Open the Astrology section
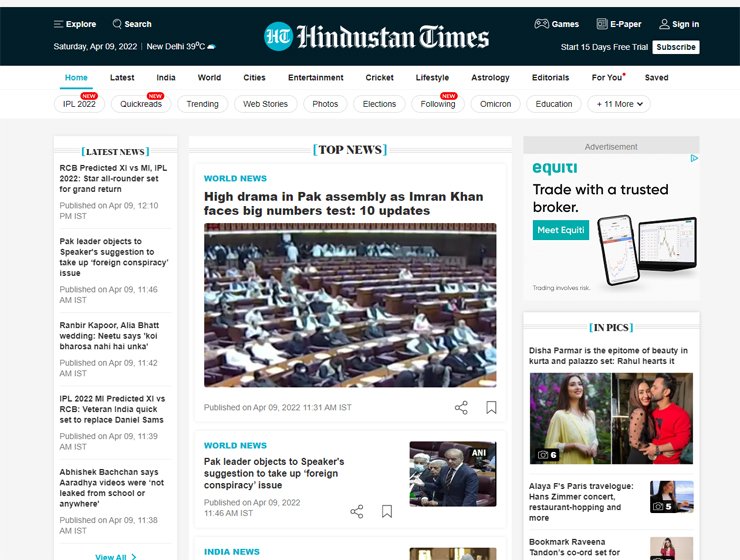The width and height of the screenshot is (740, 560). pos(490,77)
